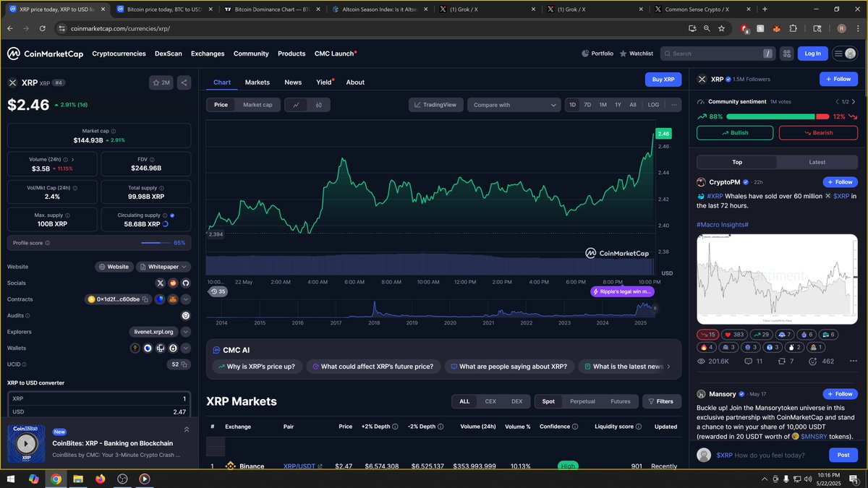Expand the Explorers list
Viewport: 868px width, 488px height.
pyautogui.click(x=186, y=332)
